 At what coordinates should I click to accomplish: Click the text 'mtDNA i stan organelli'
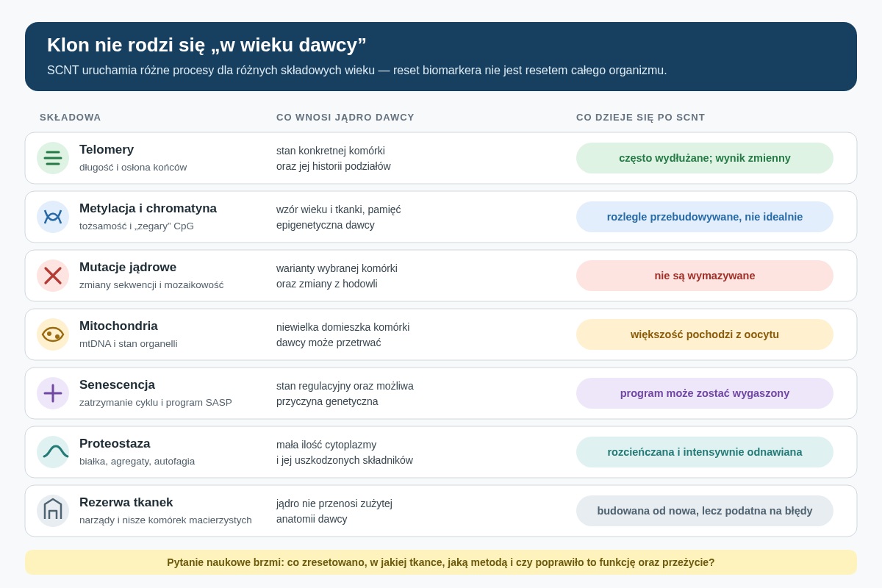pos(129,344)
